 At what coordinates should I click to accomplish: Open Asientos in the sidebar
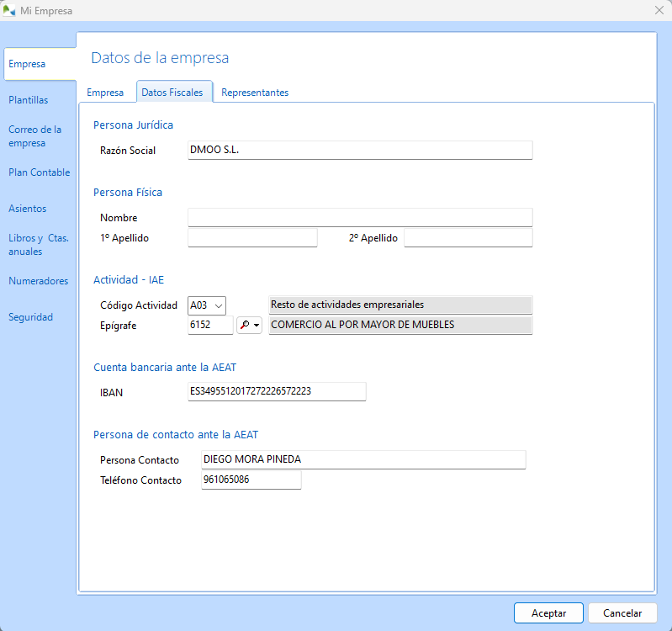28,209
